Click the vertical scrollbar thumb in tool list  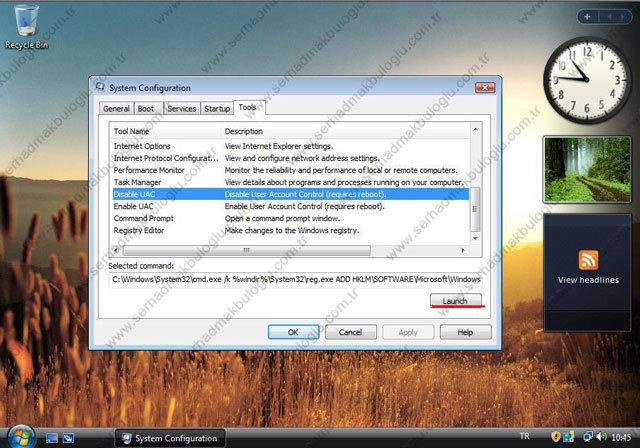click(x=475, y=209)
